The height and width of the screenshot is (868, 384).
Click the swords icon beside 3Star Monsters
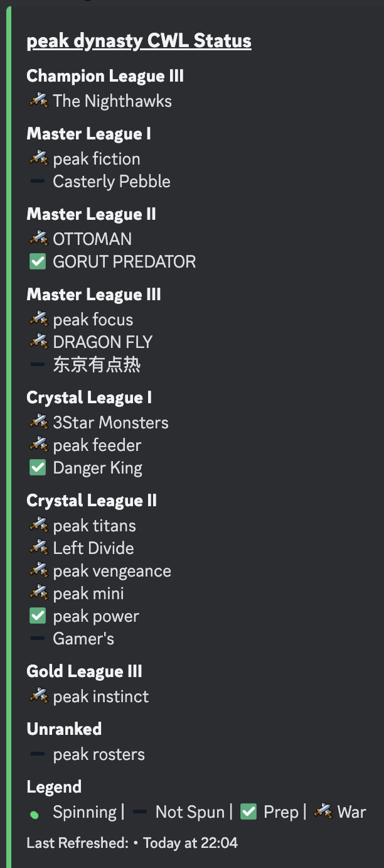pyautogui.click(x=38, y=422)
